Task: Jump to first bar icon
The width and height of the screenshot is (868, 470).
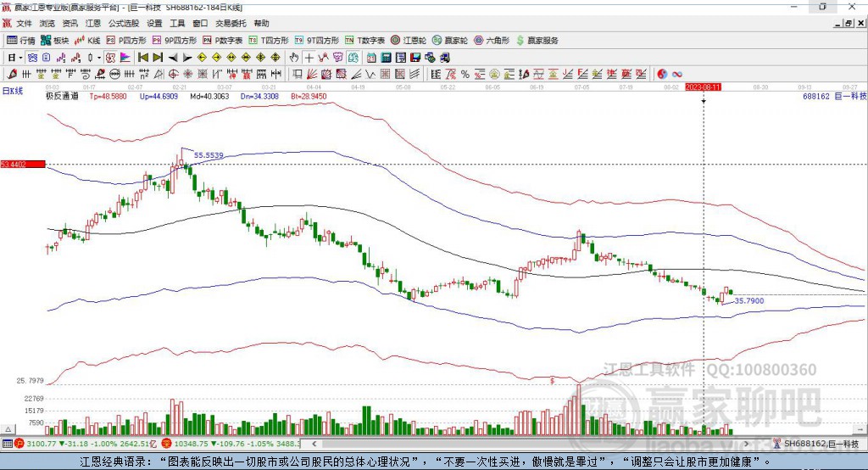Action: coord(142,58)
